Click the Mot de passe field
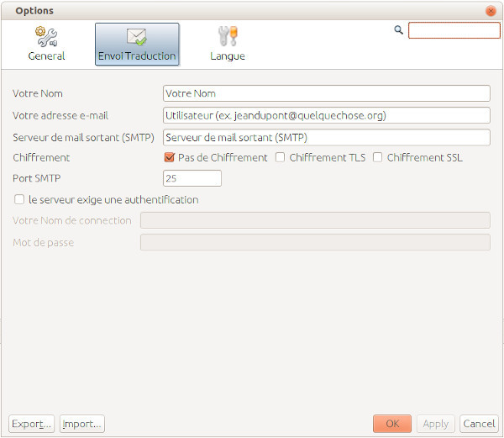 (315, 242)
